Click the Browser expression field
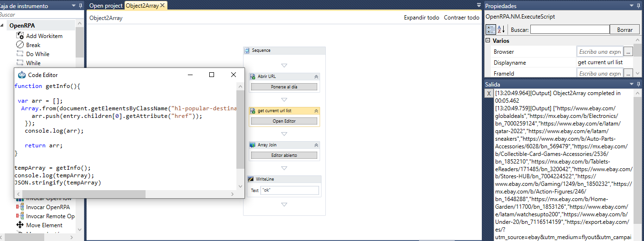This screenshot has width=644, height=241. pyautogui.click(x=599, y=51)
